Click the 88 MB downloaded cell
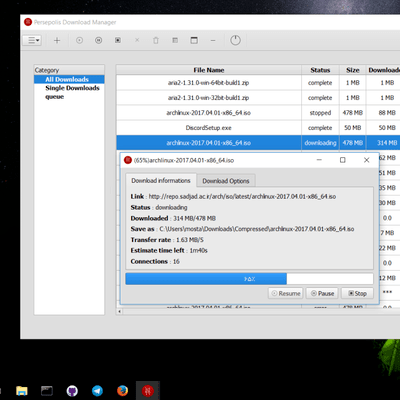This screenshot has height=400, width=400. (387, 113)
